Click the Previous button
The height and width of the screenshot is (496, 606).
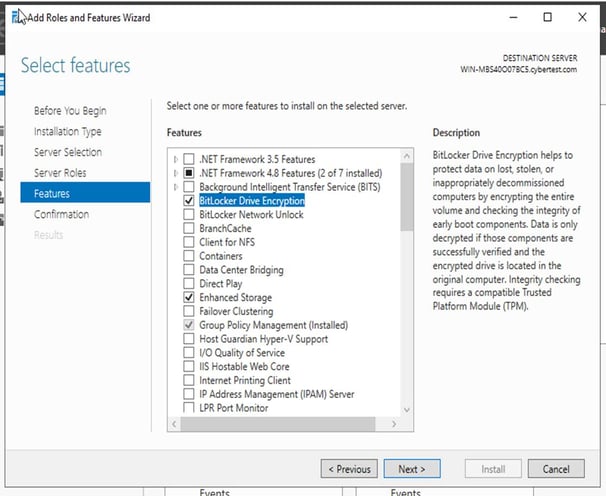(x=349, y=469)
